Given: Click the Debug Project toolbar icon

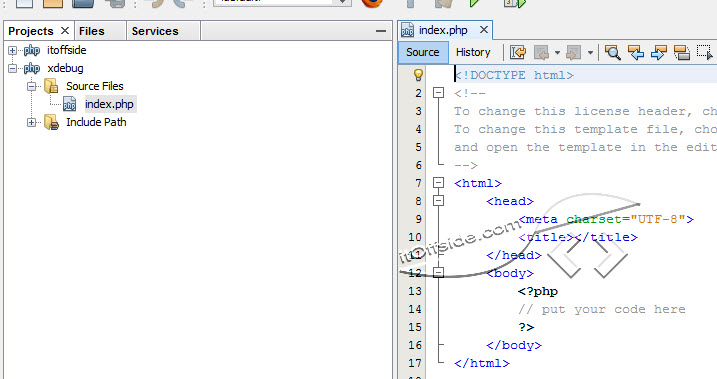Looking at the screenshot, I should 515,4.
